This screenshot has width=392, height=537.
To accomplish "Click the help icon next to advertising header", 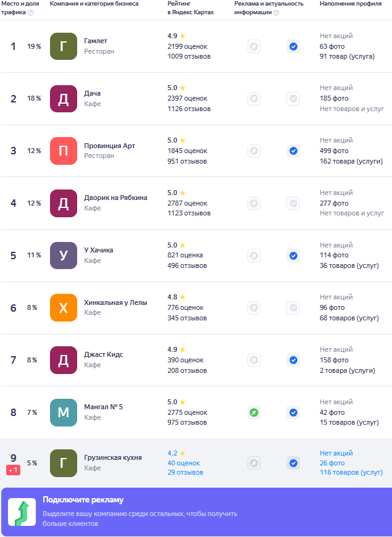I will click(276, 12).
